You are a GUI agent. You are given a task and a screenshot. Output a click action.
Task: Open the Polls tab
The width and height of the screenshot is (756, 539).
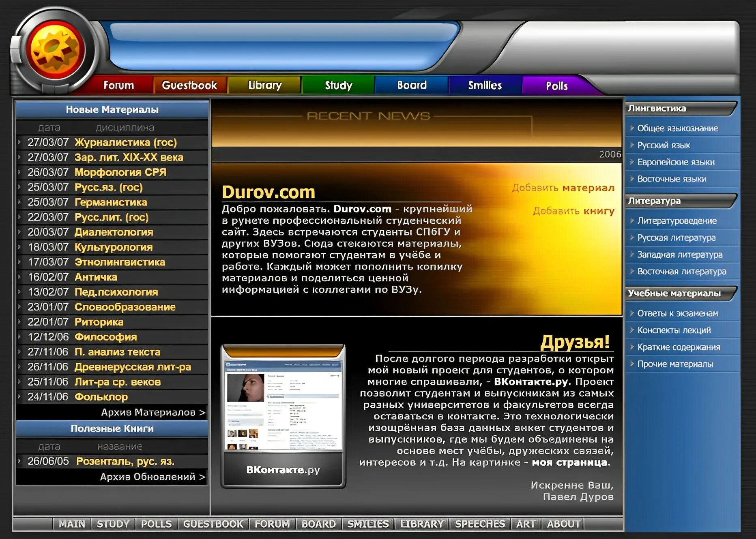(x=556, y=86)
